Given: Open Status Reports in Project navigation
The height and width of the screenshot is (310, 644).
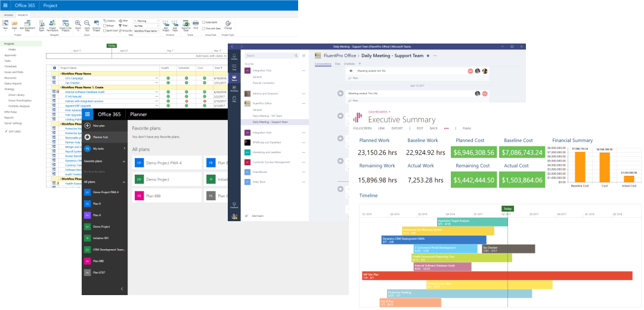Looking at the screenshot, I should pos(13,83).
